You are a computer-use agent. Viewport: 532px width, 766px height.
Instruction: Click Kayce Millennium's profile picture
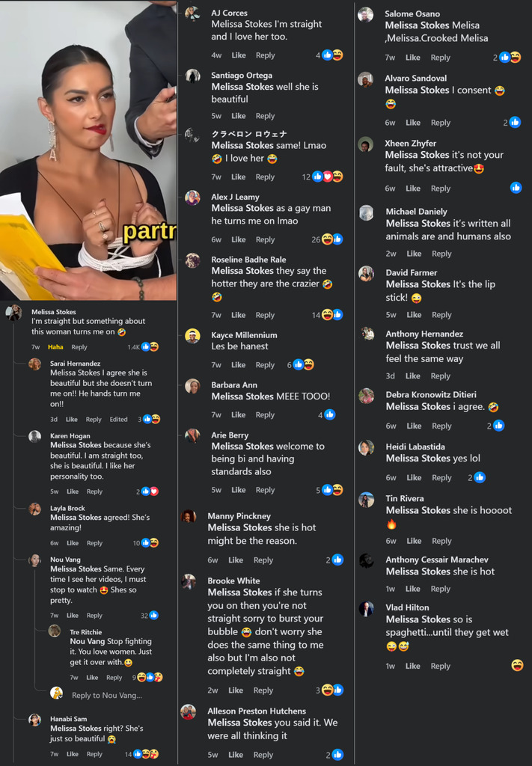click(x=192, y=336)
